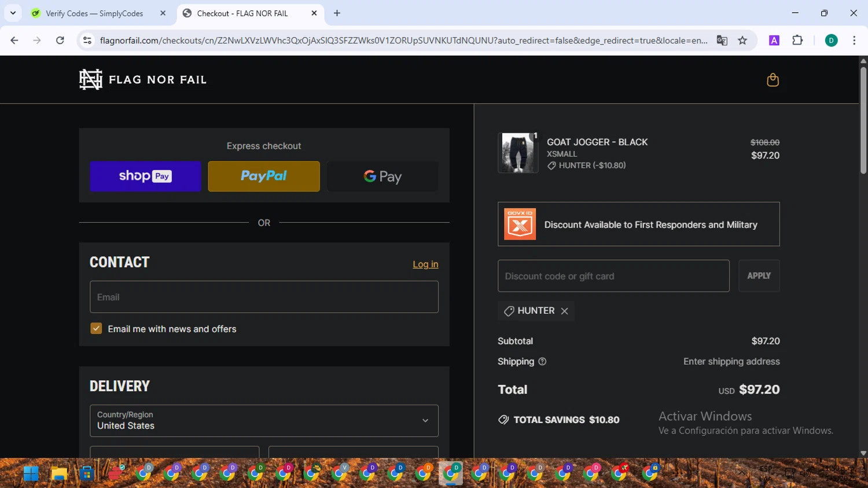The width and height of the screenshot is (868, 488).
Task: Open the cart bag icon in header
Action: 773,80
